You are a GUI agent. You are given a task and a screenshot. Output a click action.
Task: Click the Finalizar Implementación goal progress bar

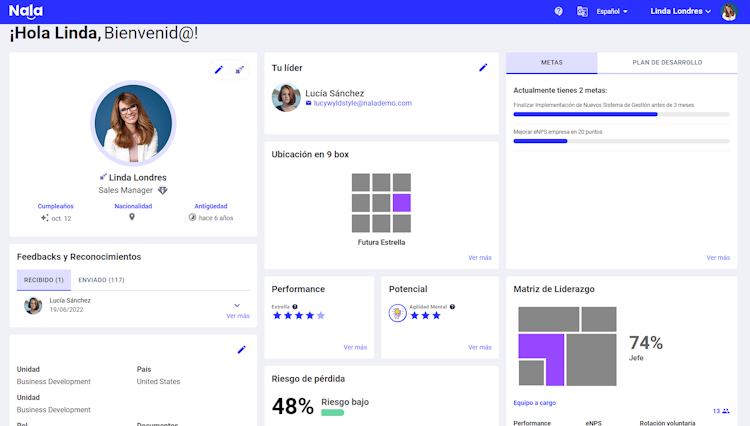click(621, 114)
